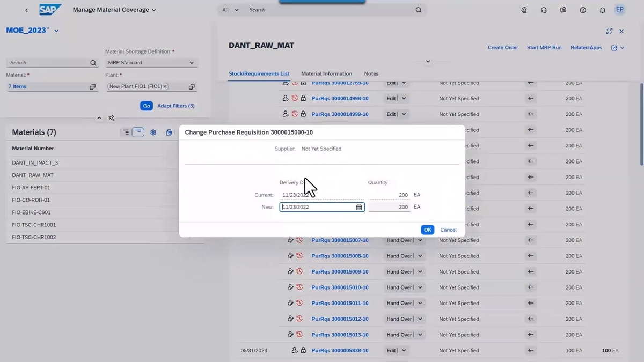
Task: Expand the dialog to full screen mode
Action: tap(609, 31)
